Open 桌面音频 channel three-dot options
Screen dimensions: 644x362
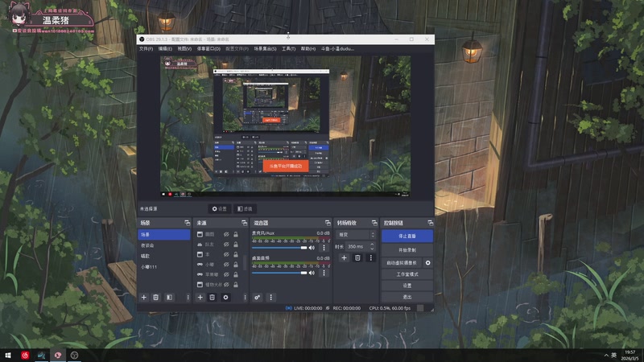click(324, 273)
